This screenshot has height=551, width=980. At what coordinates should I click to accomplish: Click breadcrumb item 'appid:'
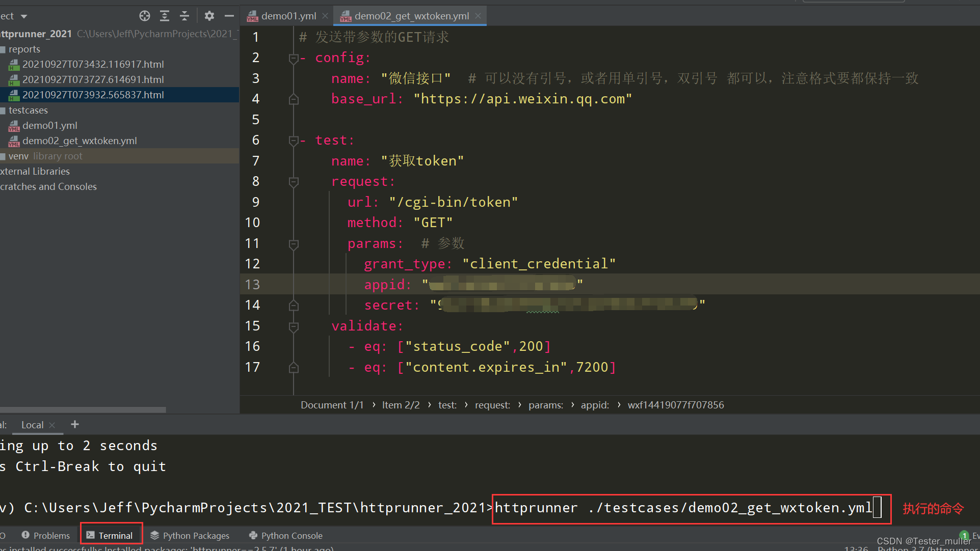(x=595, y=405)
